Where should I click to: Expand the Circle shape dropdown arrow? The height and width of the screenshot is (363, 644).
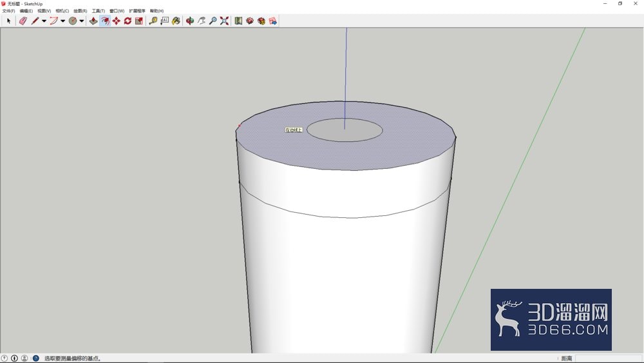tap(82, 21)
